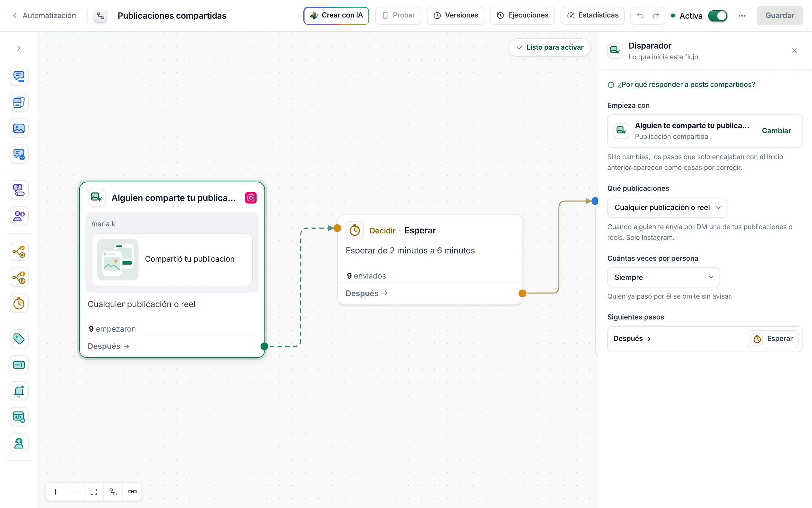The height and width of the screenshot is (508, 812).
Task: Click the flow icon beside the title
Action: [100, 16]
